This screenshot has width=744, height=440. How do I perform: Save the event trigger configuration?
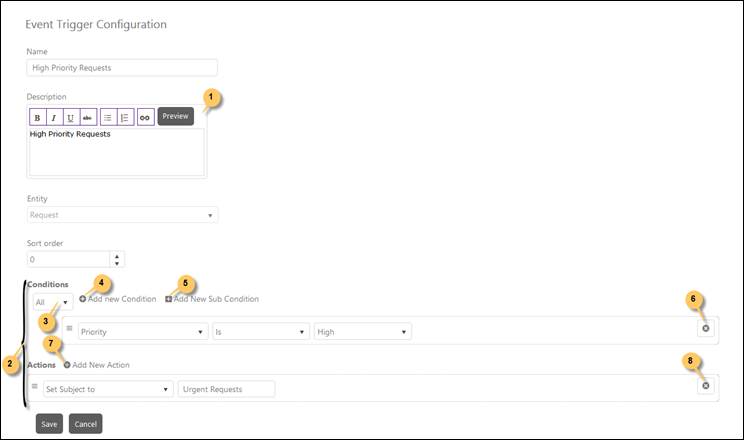(x=49, y=424)
